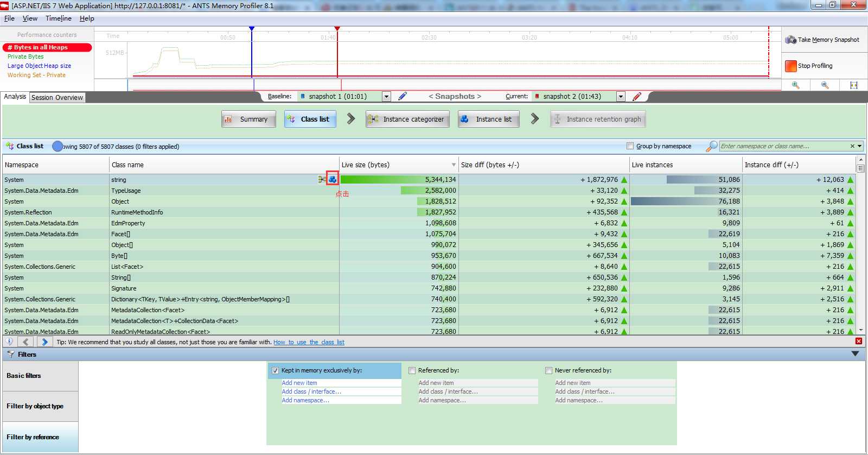
Task: Select the Working Set - Private counter
Action: 36,75
